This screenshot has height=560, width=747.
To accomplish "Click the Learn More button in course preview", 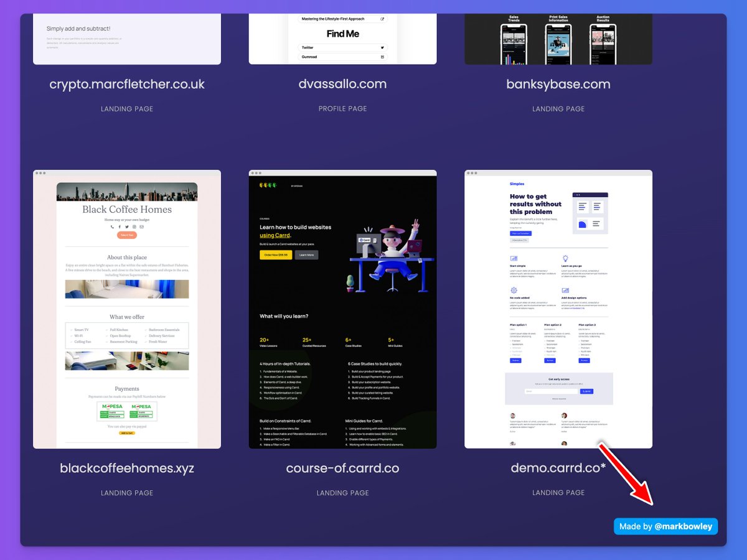I will 306,255.
